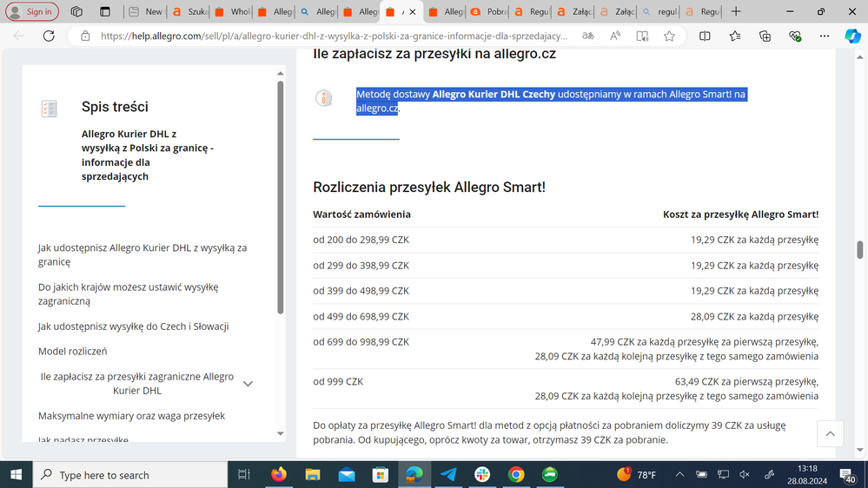Viewport: 868px width, 488px height.
Task: Open Collections icon in toolbar
Action: coord(765,36)
